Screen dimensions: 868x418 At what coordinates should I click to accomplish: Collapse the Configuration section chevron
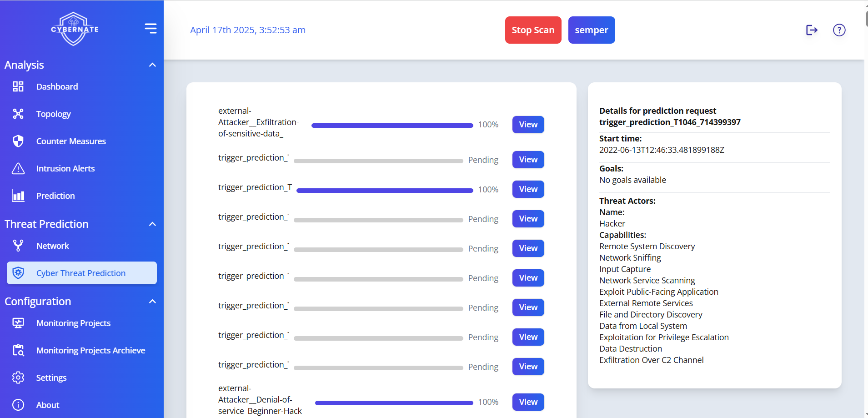click(x=152, y=302)
